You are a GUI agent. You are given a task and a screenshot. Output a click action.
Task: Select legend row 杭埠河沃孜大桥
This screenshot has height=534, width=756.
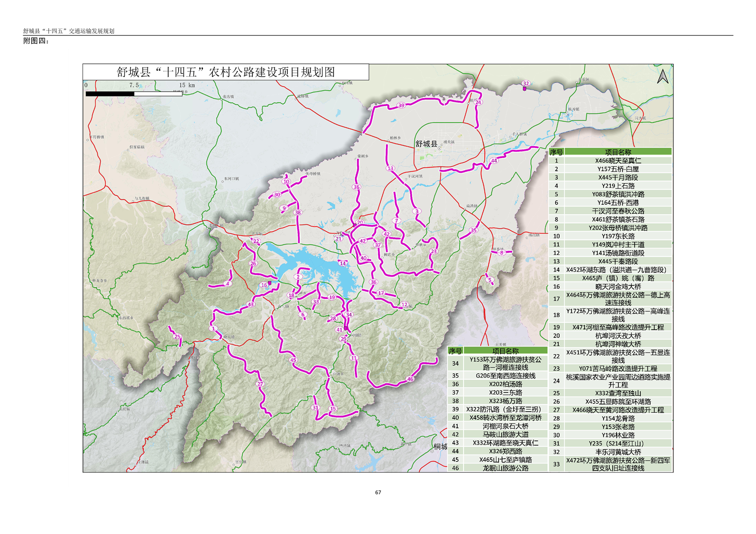(x=610, y=336)
